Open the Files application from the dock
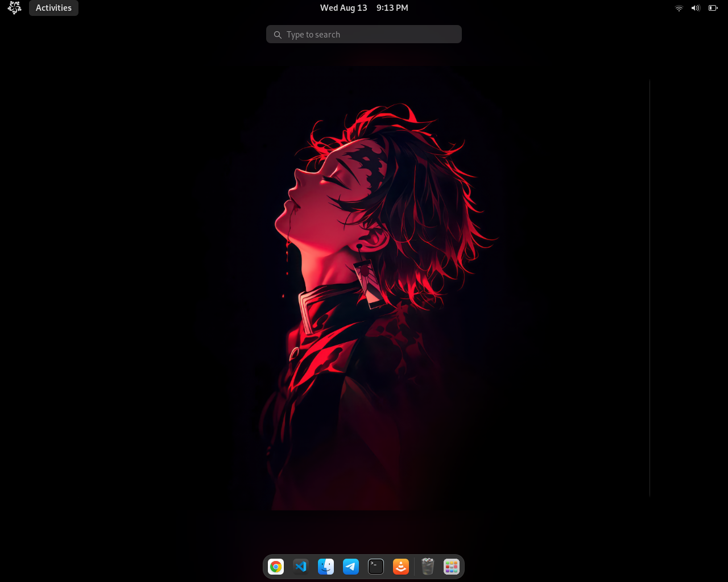728x582 pixels. click(326, 566)
